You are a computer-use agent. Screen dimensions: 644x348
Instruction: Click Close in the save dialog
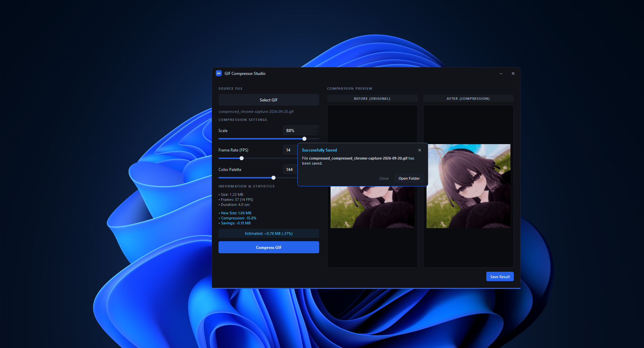click(384, 178)
